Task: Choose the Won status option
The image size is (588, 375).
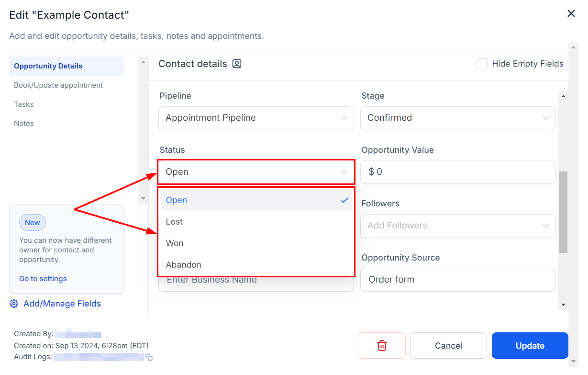Action: tap(175, 243)
